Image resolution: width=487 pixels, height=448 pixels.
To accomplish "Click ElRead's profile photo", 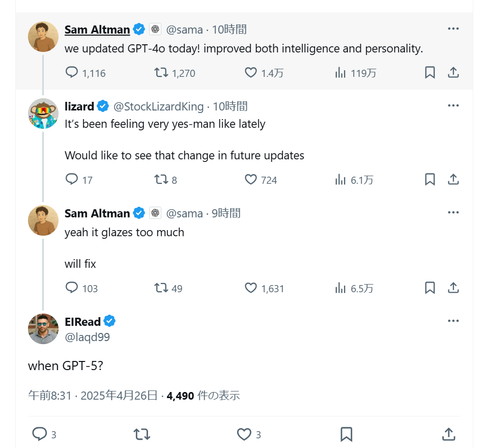I will 43,329.
